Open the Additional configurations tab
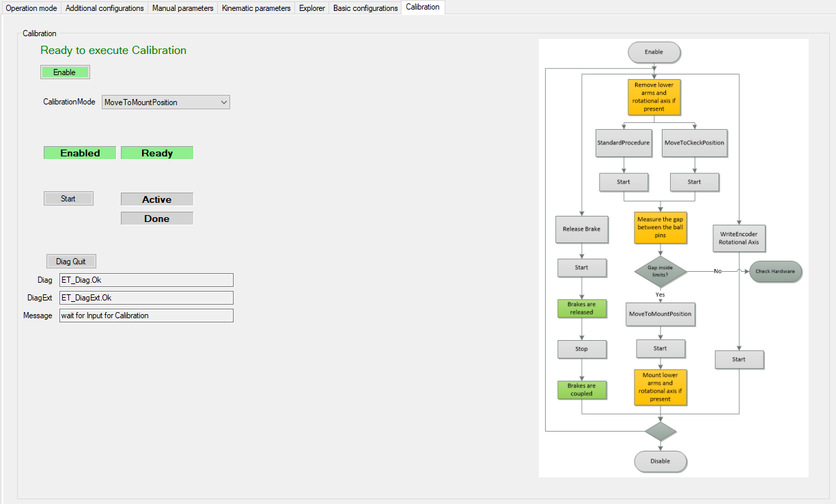Screen dimensions: 836x504 [x=104, y=8]
